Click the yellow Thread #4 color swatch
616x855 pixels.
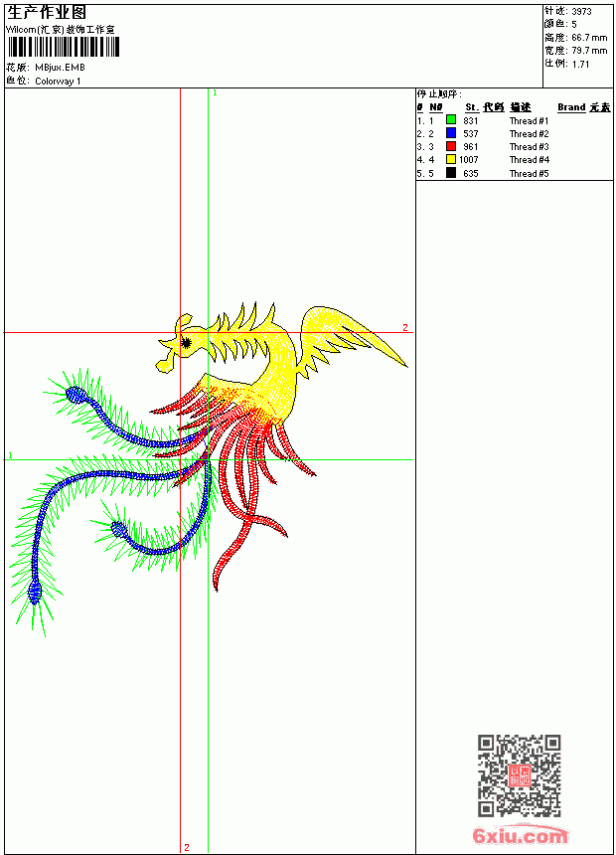tap(451, 159)
